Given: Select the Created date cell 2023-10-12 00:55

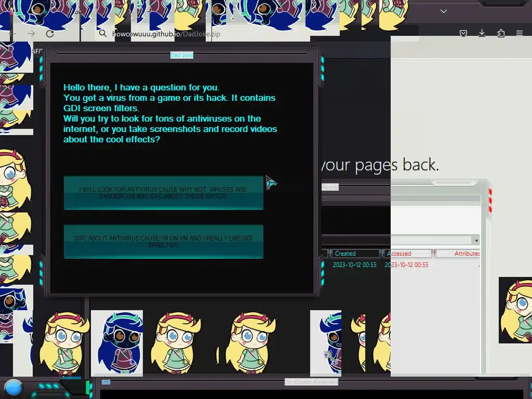Looking at the screenshot, I should click(x=354, y=265).
